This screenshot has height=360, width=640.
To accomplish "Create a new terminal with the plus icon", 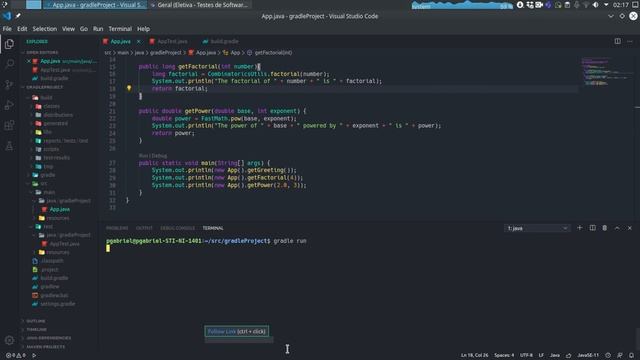I will 580,228.
